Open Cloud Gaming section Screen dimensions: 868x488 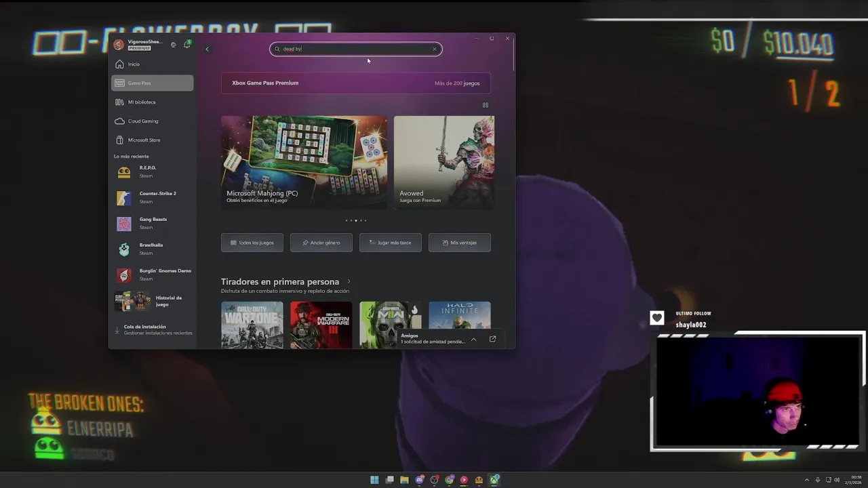click(x=153, y=121)
